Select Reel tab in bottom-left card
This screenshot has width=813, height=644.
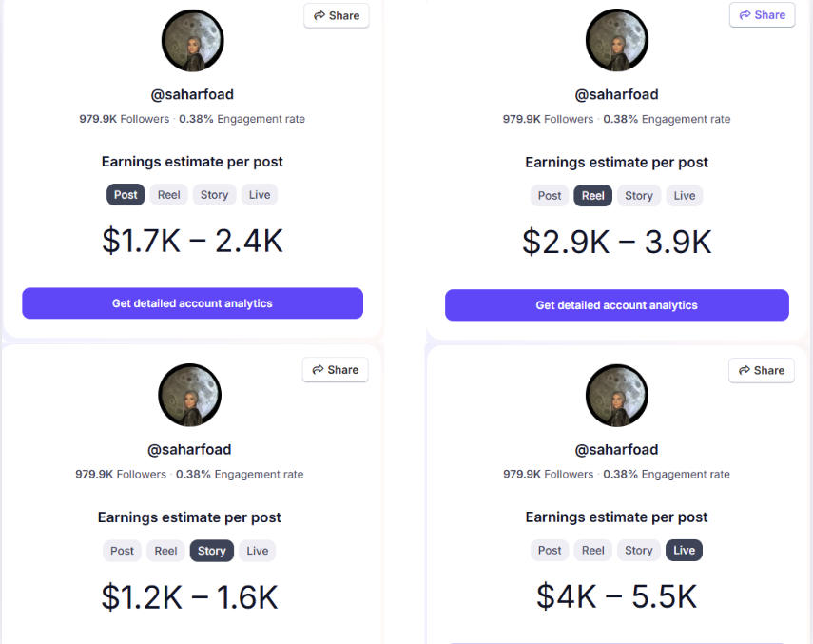pyautogui.click(x=165, y=551)
